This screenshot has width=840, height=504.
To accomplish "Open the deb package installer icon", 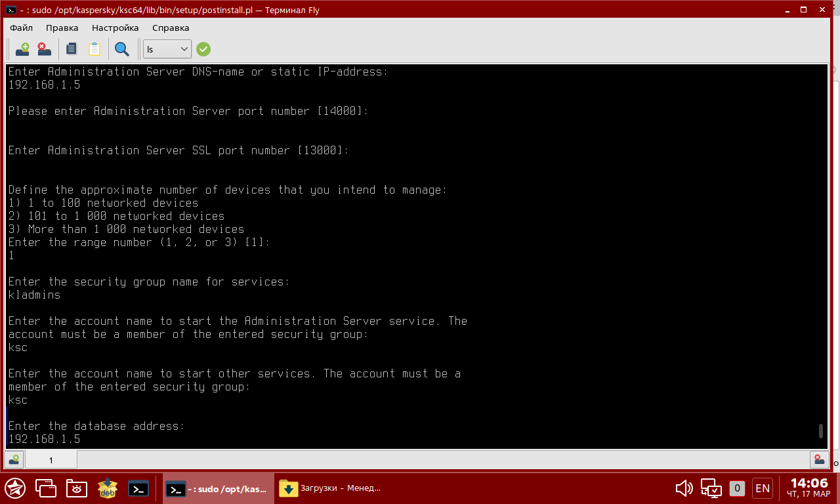I will (108, 488).
